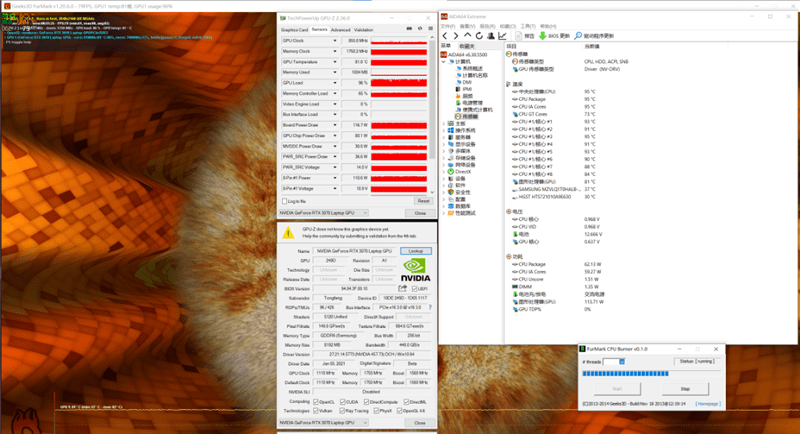This screenshot has width=800, height=434.
Task: Open the FurMark CPU Burner threads dropdown
Action: [621, 362]
